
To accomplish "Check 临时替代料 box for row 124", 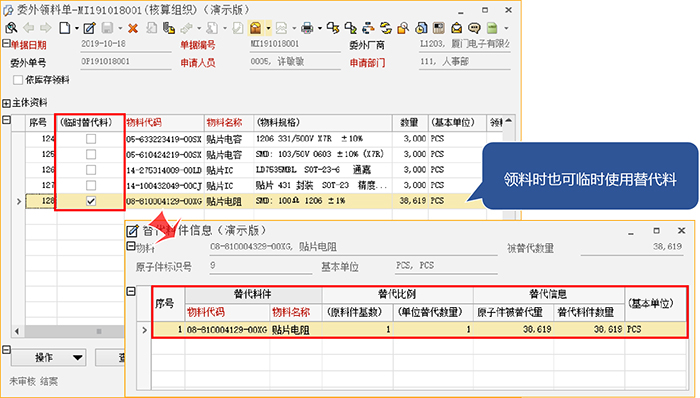I will pos(91,139).
